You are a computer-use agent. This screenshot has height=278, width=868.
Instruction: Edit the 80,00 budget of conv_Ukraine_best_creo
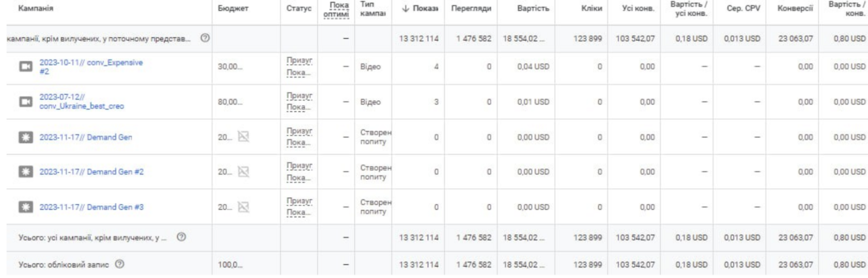230,102
